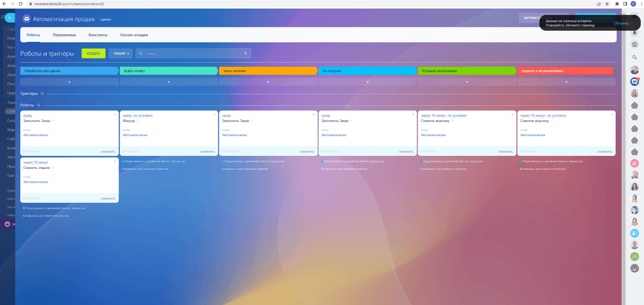
Task: Clear the robots search field with X
Action: pos(246,53)
